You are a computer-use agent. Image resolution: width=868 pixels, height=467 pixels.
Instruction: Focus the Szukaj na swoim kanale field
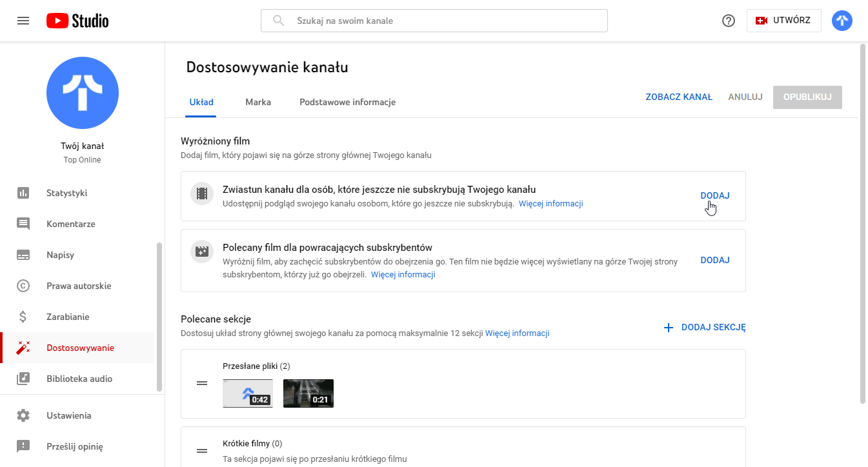tap(434, 21)
